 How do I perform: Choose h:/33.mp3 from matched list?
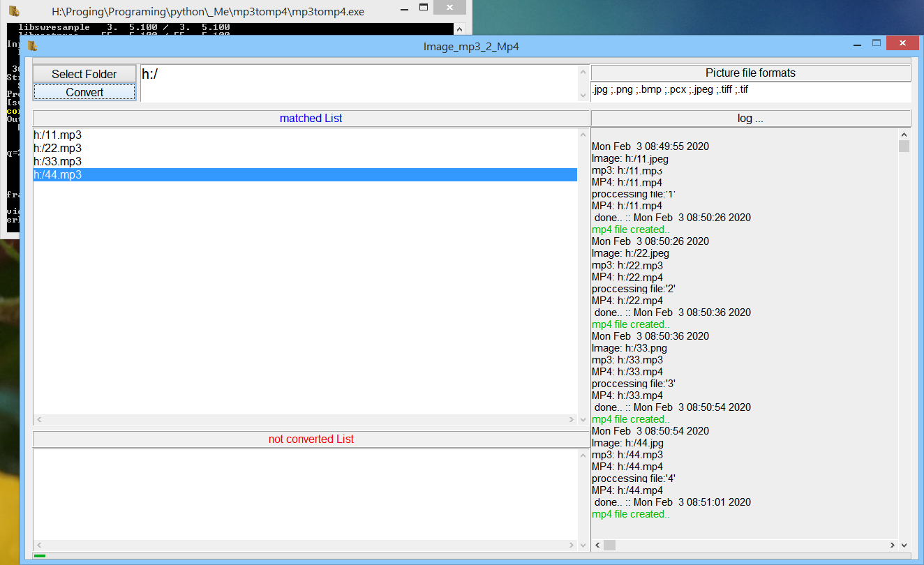(x=58, y=161)
